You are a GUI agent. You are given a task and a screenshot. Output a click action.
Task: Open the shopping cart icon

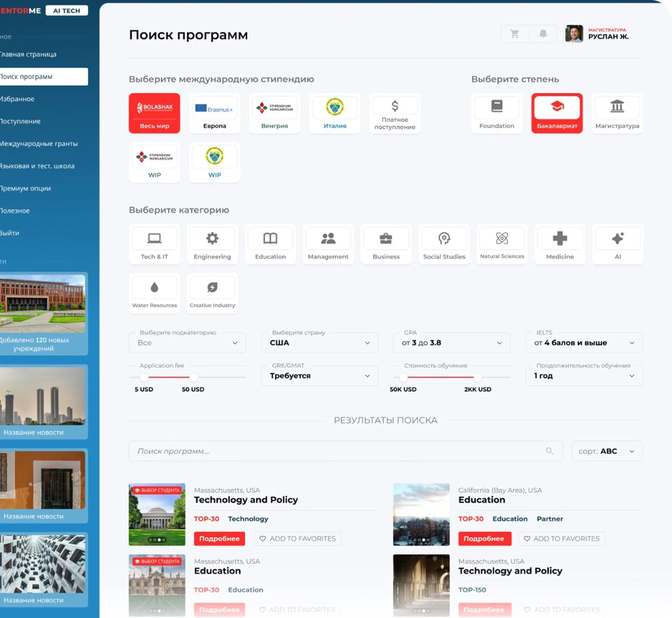(514, 34)
